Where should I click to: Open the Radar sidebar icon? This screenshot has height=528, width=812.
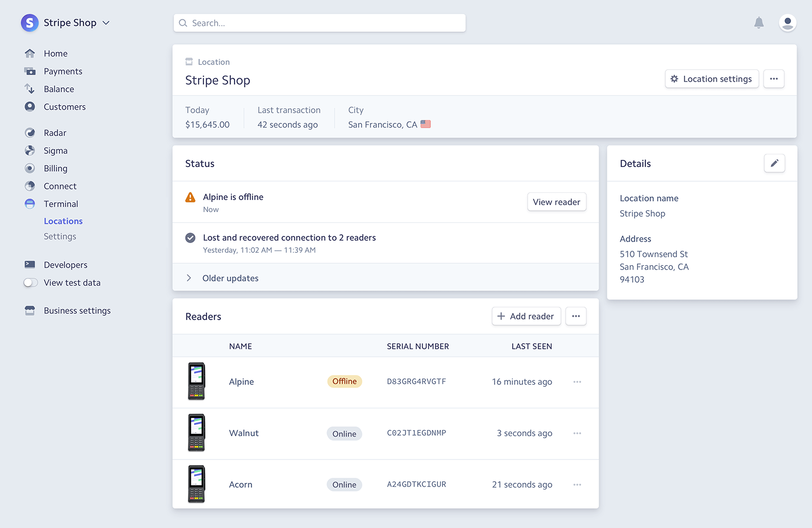coord(30,133)
